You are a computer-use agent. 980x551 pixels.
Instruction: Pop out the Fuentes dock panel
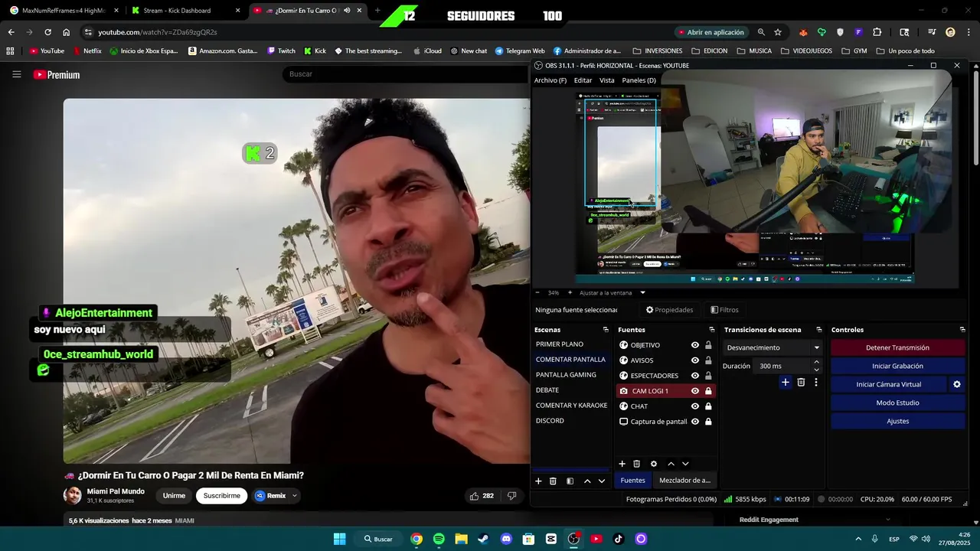pyautogui.click(x=711, y=330)
